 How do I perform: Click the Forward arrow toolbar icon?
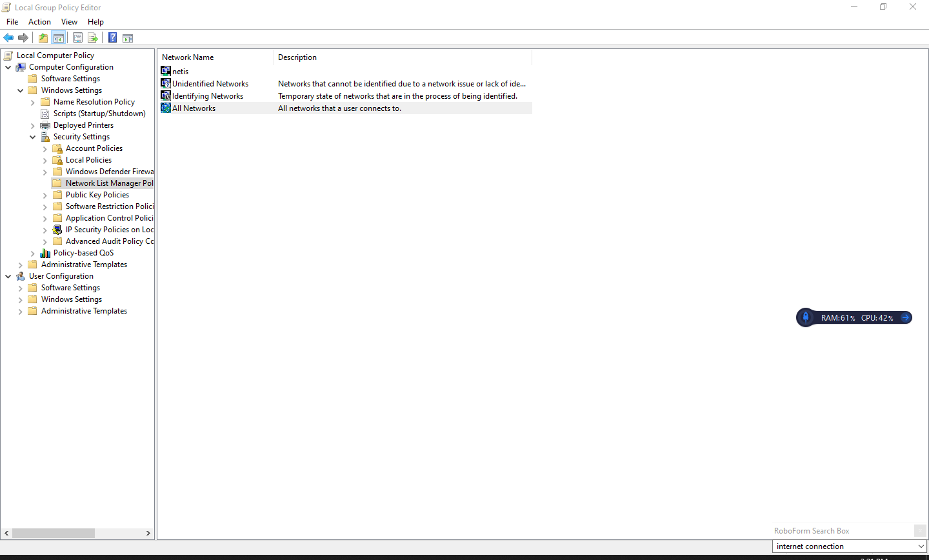coord(23,38)
